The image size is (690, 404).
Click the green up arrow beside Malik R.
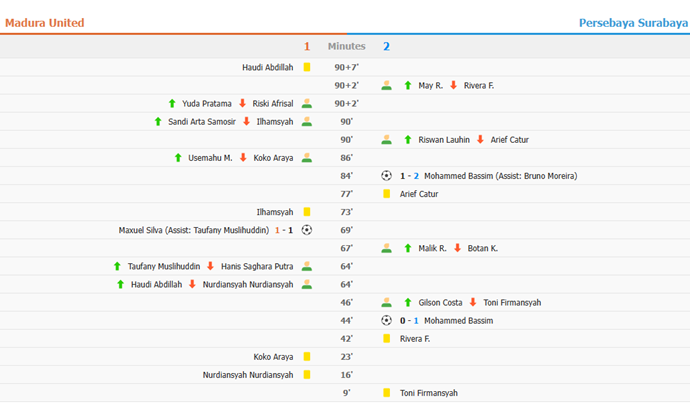[x=407, y=248]
